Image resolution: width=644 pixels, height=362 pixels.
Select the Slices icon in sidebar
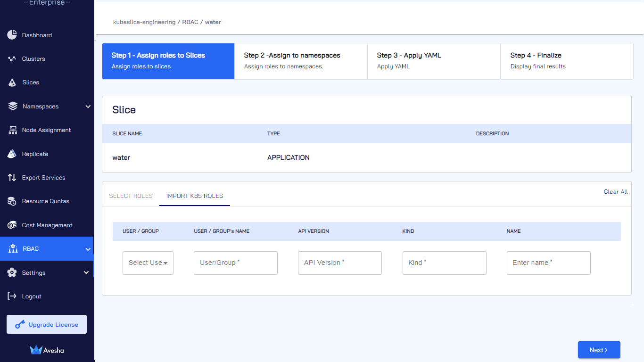pos(12,82)
